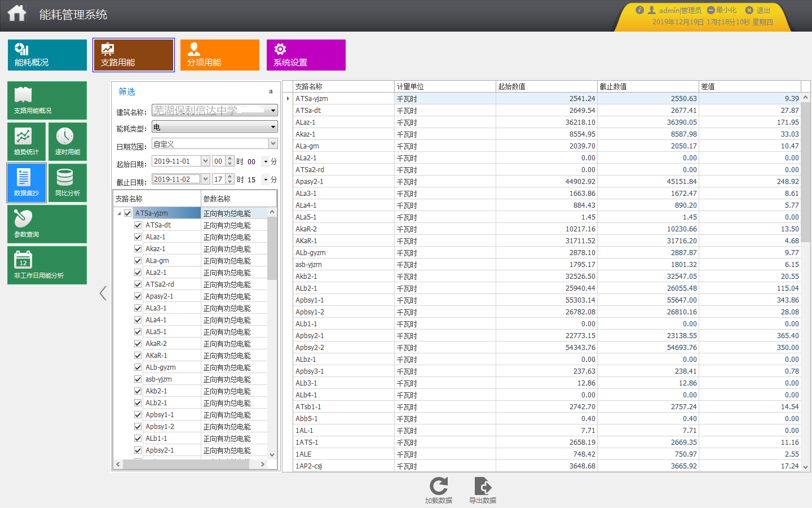
Task: Sort by 支路名称 column header in results
Action: 343,86
